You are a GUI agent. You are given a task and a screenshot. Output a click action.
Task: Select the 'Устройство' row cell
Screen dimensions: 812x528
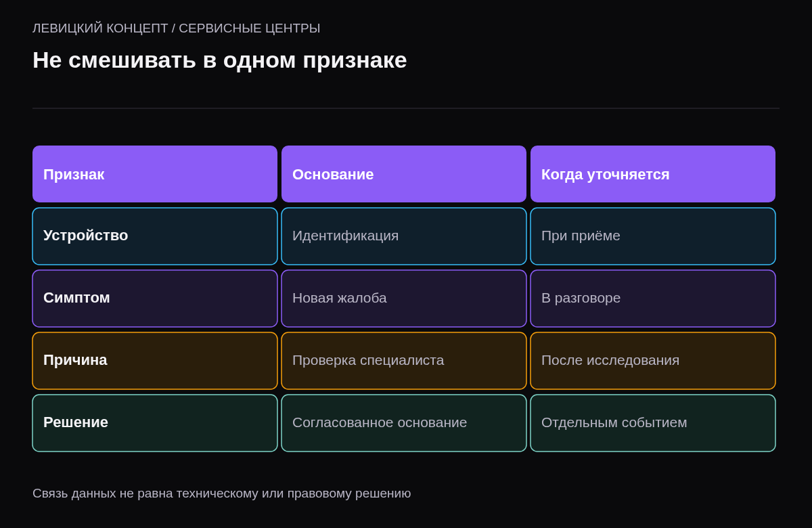pyautogui.click(x=155, y=236)
